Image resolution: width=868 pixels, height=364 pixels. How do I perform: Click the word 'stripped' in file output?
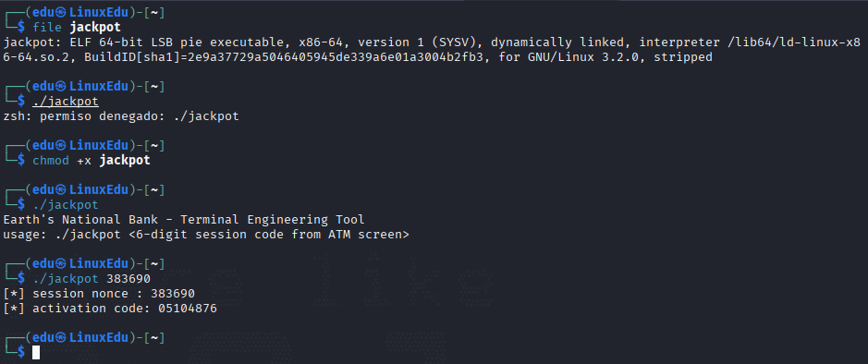(683, 57)
